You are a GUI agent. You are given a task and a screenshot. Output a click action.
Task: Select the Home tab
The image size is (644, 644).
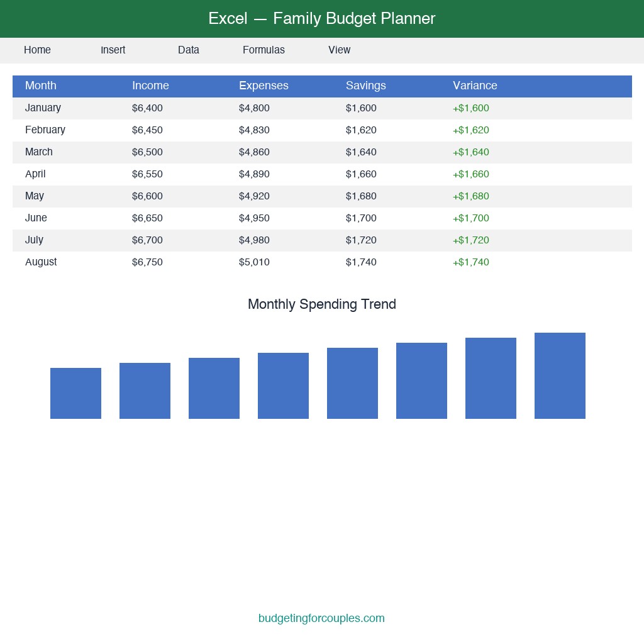pos(37,50)
